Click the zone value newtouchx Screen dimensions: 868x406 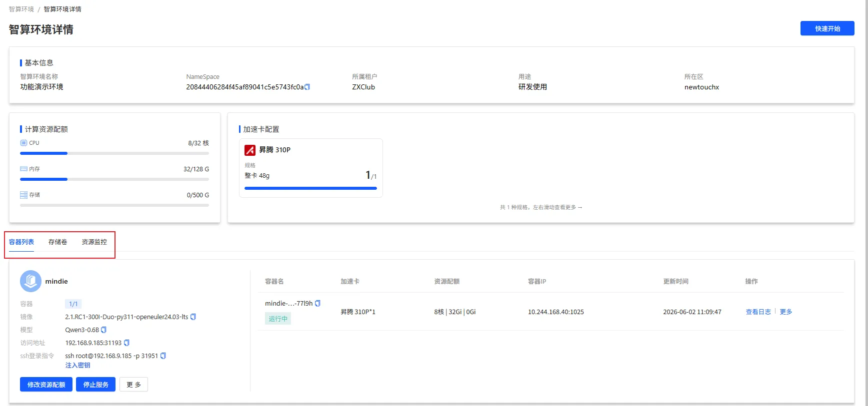tap(701, 87)
